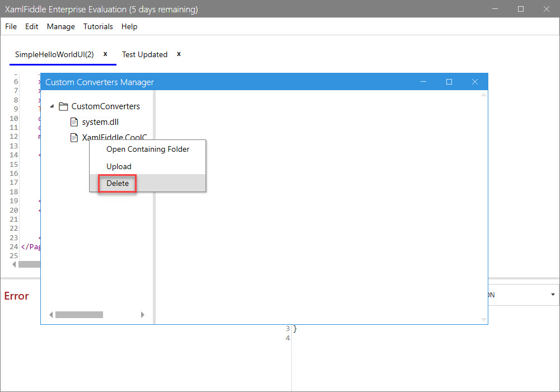Select Upload in the context menu
Image resolution: width=560 pixels, height=392 pixels.
click(x=119, y=166)
